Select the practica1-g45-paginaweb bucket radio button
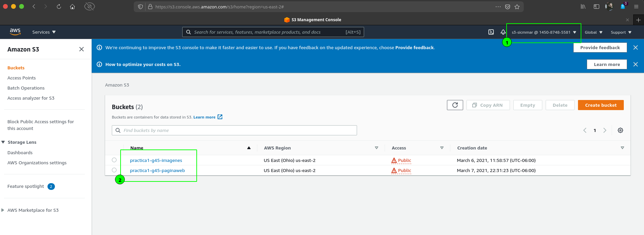Viewport: 644px width, 235px height. [x=114, y=170]
